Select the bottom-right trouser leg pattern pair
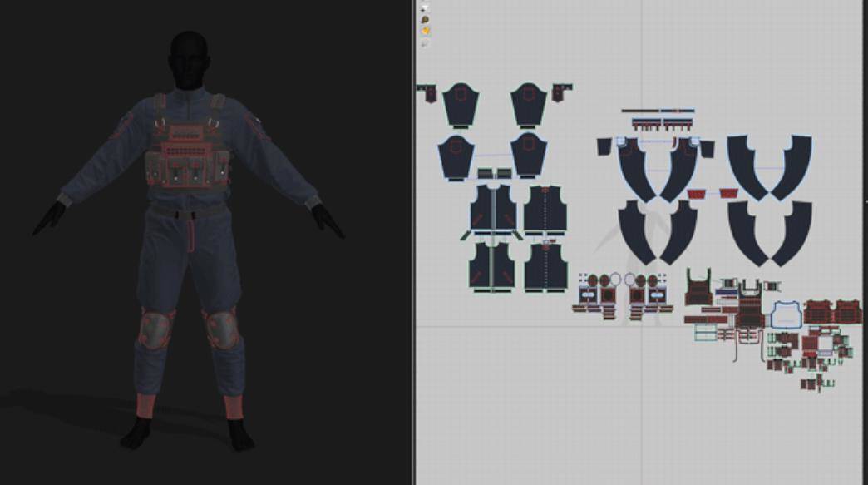 (x=770, y=234)
